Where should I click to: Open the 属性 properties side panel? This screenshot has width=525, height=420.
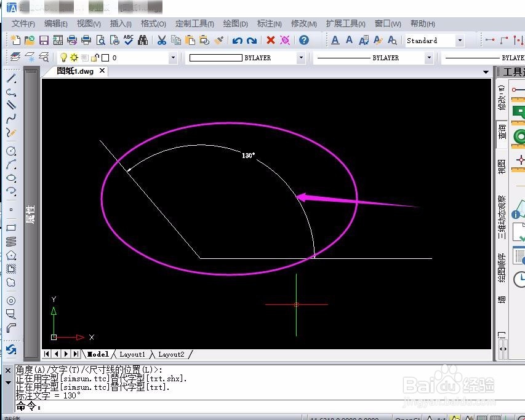click(x=31, y=214)
